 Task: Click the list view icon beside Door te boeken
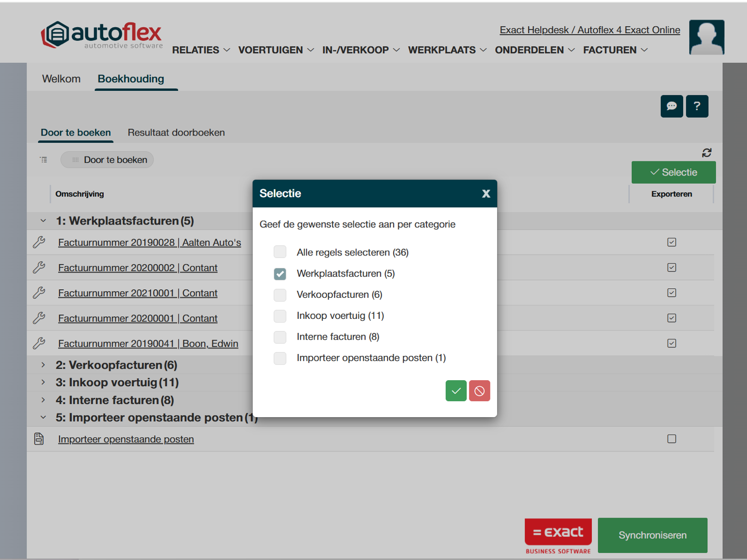tap(43, 160)
